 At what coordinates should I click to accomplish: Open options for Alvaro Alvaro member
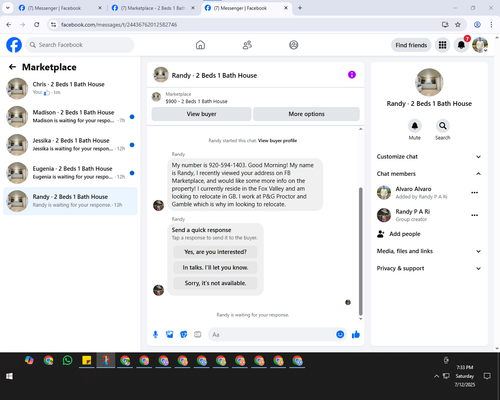coord(475,193)
